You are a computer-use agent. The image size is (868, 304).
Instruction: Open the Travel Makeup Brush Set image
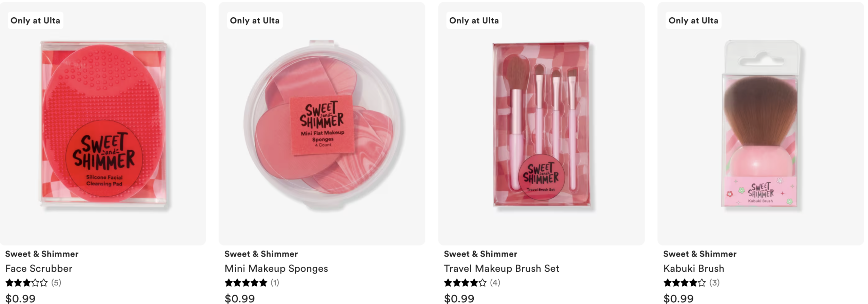[x=541, y=124]
